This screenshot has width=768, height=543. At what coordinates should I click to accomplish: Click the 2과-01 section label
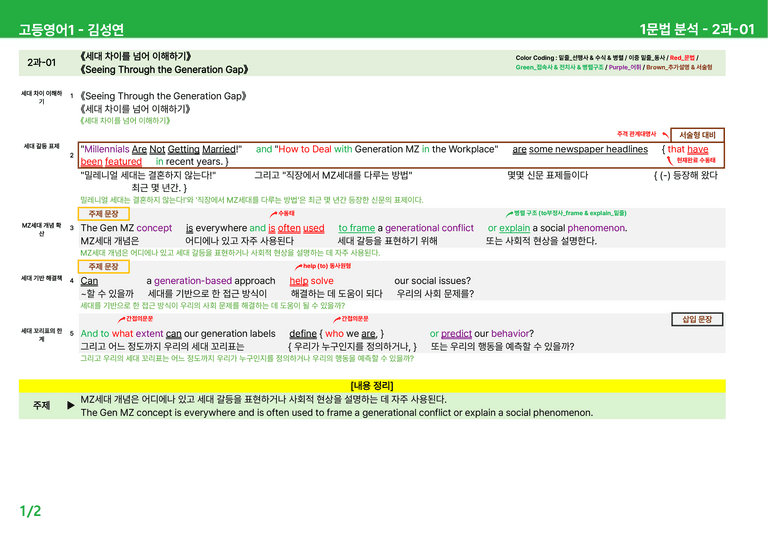coord(42,63)
